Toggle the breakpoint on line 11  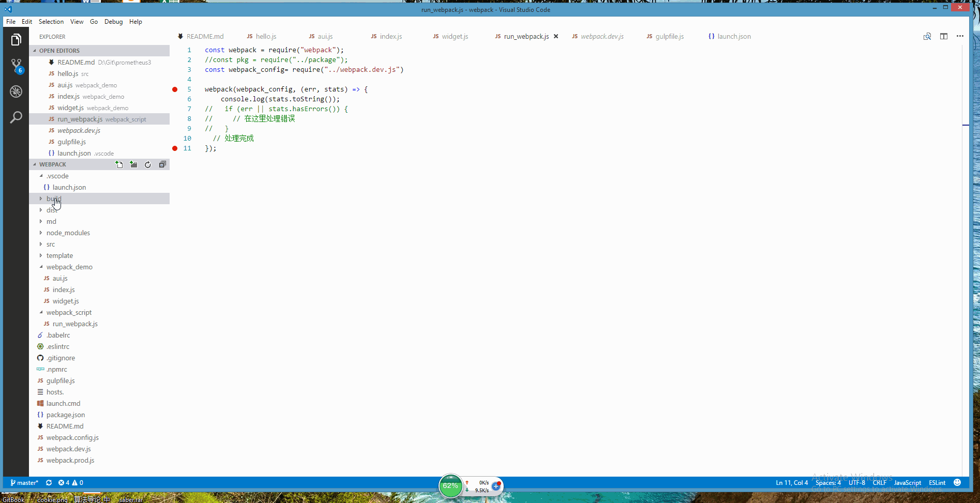click(x=175, y=148)
